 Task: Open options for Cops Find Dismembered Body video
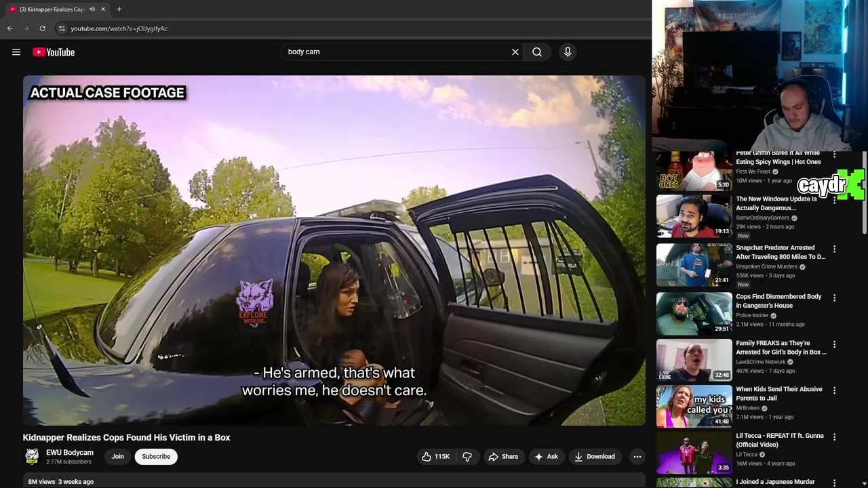pyautogui.click(x=834, y=298)
